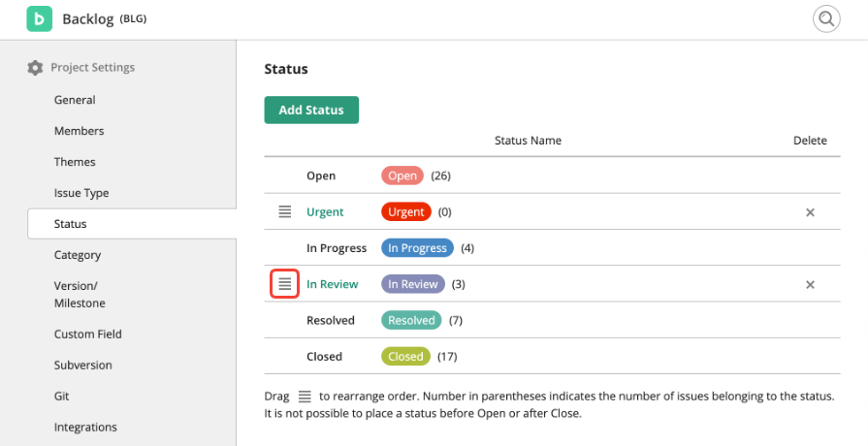Open the In Review status name link
The width and height of the screenshot is (868, 446).
click(x=332, y=284)
